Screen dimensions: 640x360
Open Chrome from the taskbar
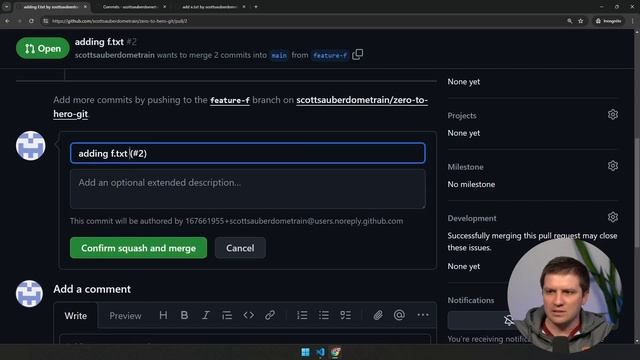point(336,352)
